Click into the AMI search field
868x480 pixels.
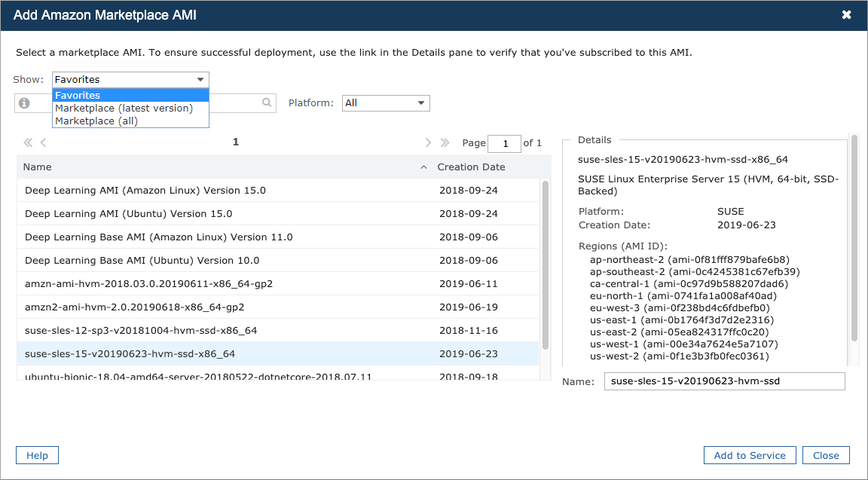[145, 103]
